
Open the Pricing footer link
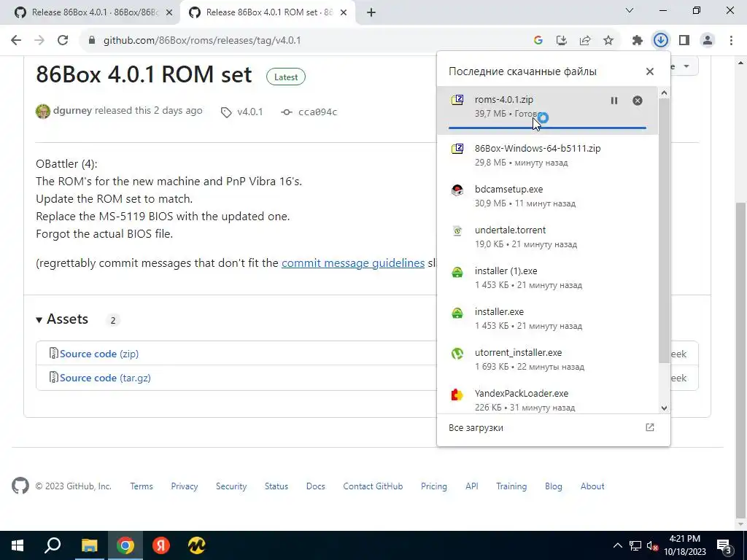point(434,486)
